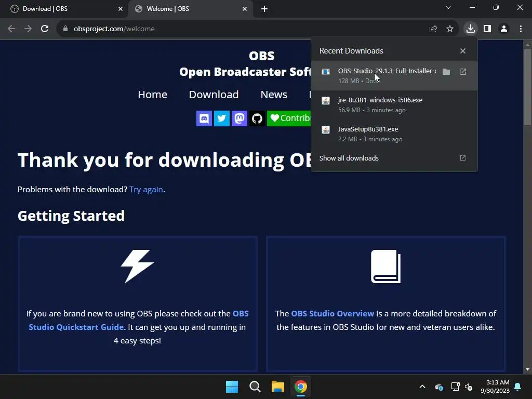Viewport: 532px width, 399px height.
Task: Click the muted volume tray icon
Action: click(x=469, y=387)
